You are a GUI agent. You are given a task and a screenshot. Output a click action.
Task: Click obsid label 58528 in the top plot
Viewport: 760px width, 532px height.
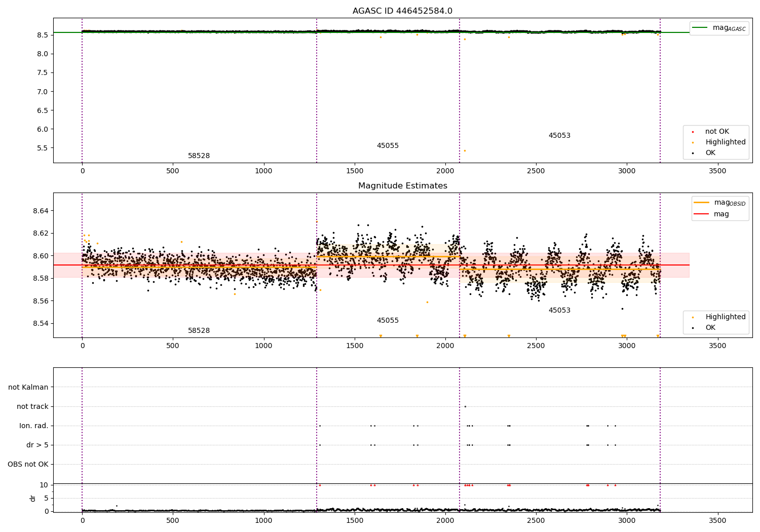[x=199, y=156]
